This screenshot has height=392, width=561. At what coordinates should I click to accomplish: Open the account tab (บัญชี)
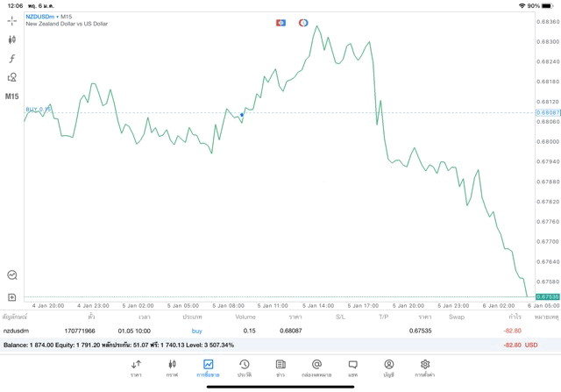click(x=388, y=367)
